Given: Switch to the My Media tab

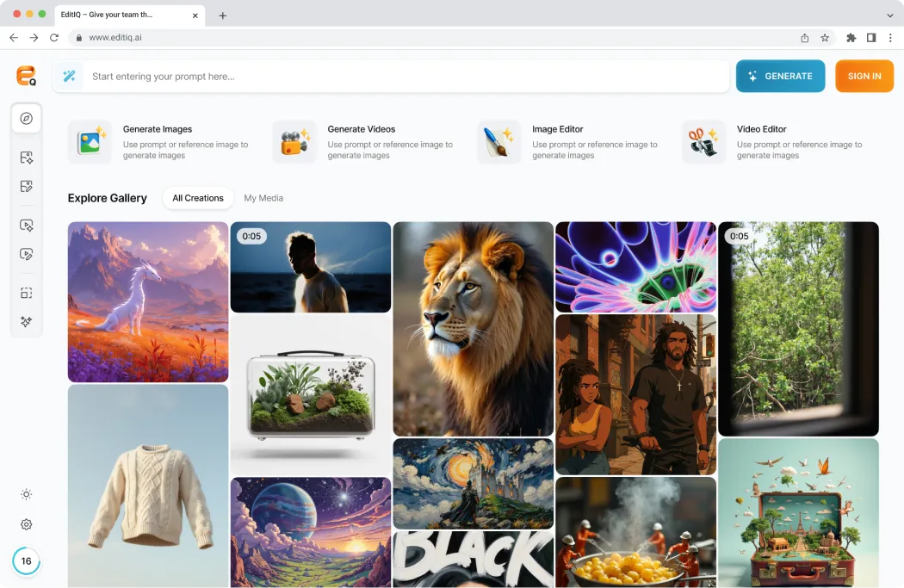Looking at the screenshot, I should pos(263,198).
